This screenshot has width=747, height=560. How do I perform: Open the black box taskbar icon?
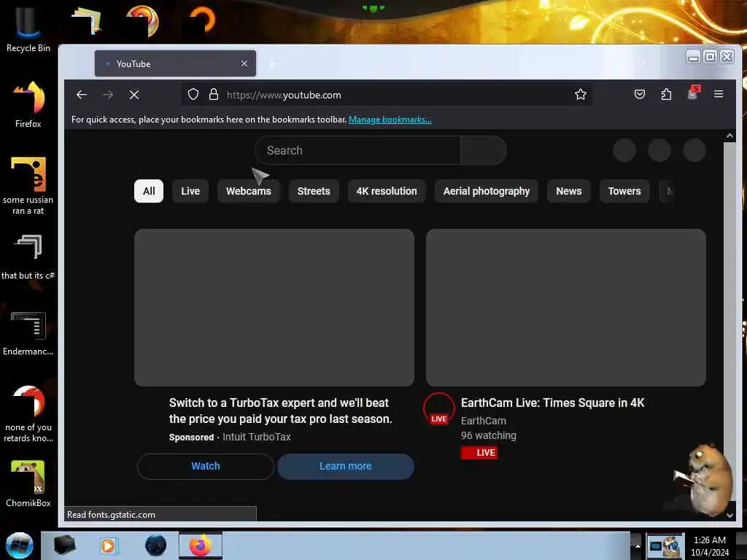(64, 545)
